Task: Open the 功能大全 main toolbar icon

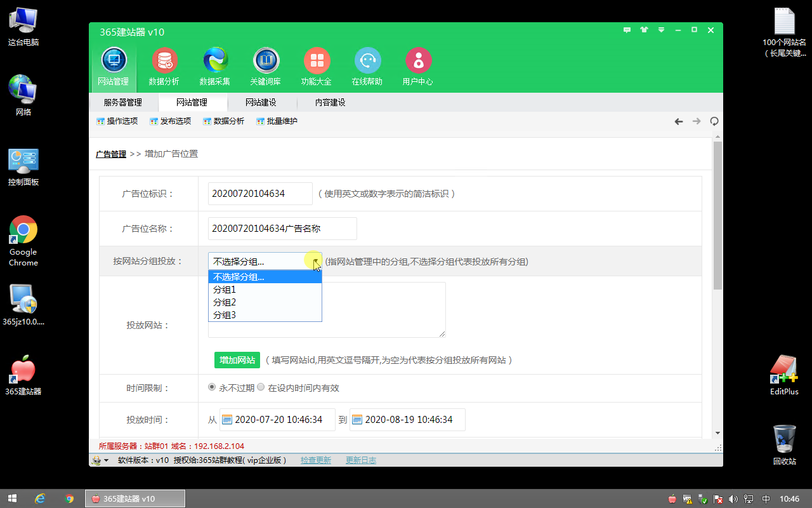Action: pos(317,66)
